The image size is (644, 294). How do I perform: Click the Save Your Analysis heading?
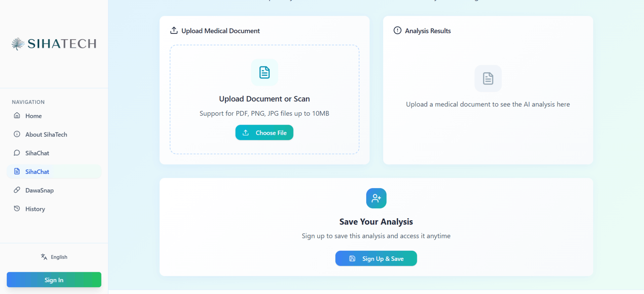376,222
